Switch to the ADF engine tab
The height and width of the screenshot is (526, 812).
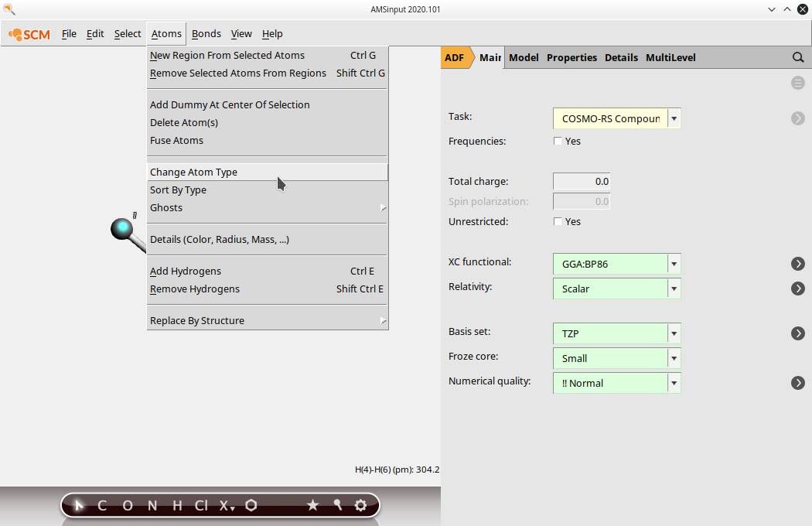(x=455, y=57)
